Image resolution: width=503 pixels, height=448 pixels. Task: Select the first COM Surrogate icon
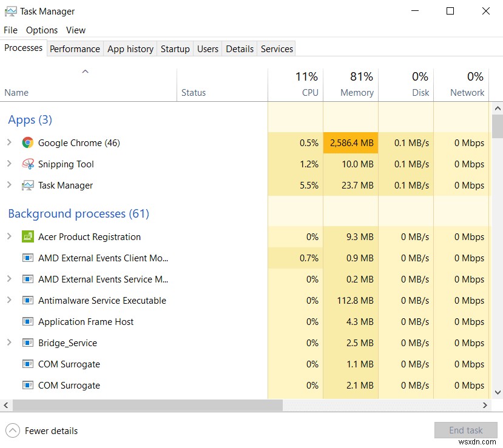(x=28, y=364)
